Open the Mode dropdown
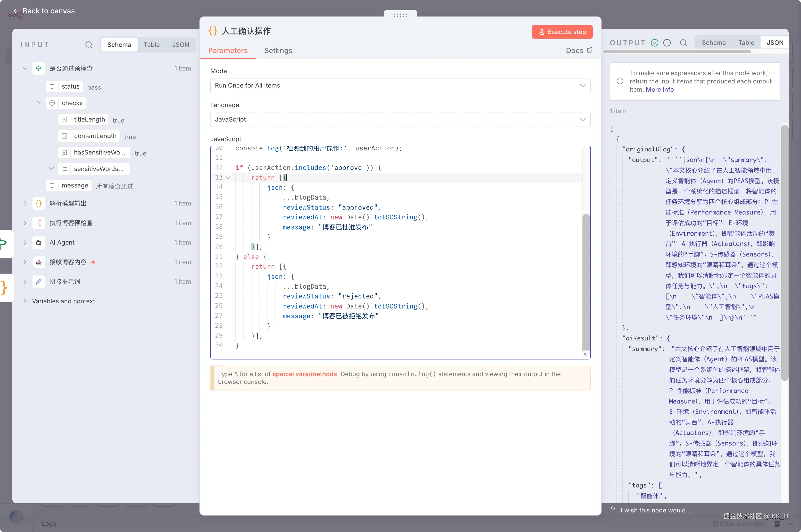Viewport: 801px width, 532px height. click(400, 85)
